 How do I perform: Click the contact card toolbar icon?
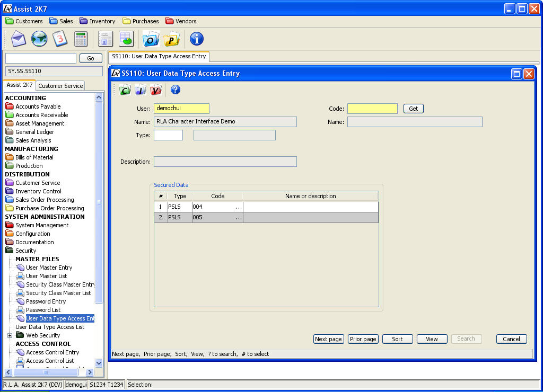[x=106, y=39]
